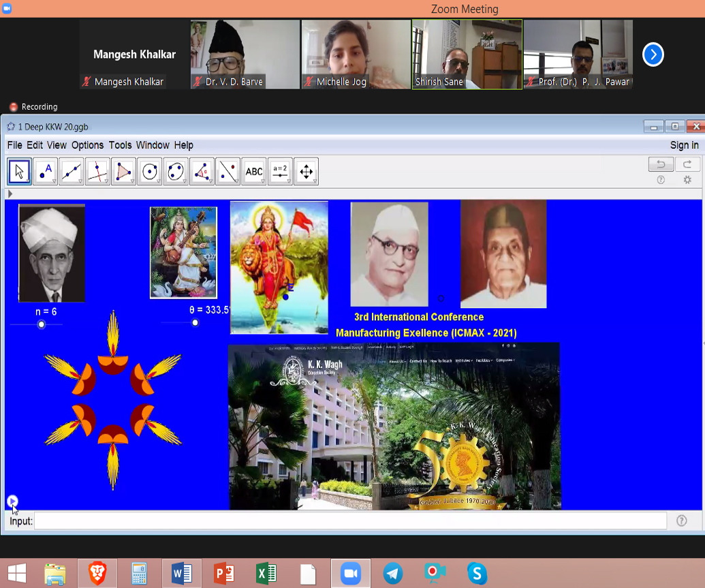
Task: Expand the style bar triangle
Action: click(10, 194)
